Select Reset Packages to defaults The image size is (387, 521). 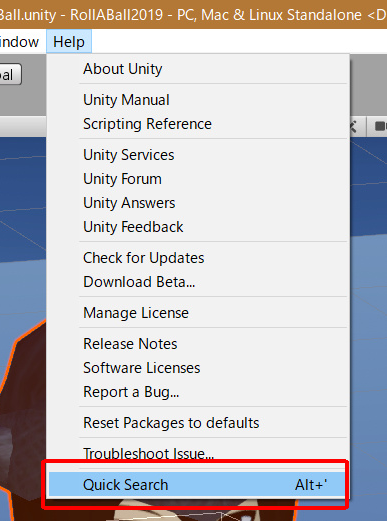pos(198,423)
